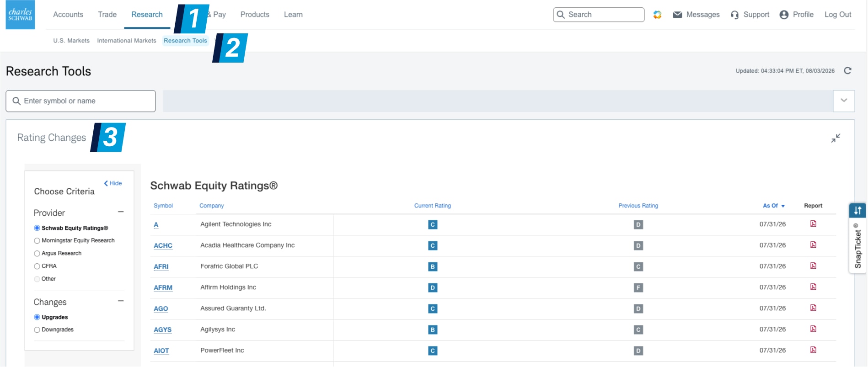Viewport: 868px width, 367px height.
Task: Open the Trade menu
Action: [x=107, y=15]
